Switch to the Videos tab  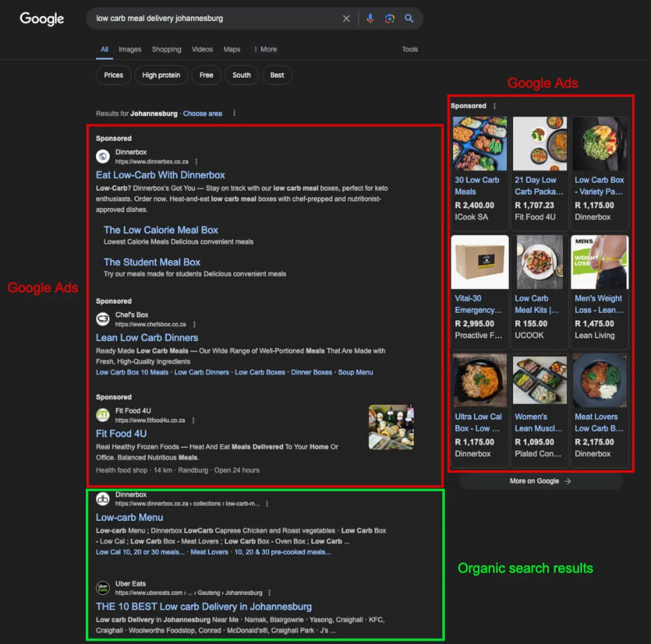pos(202,49)
